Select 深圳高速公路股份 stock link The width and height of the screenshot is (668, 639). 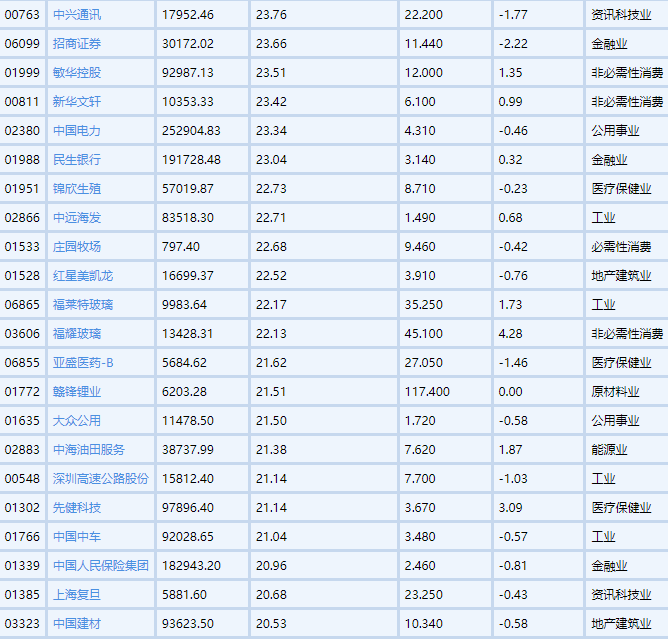click(x=101, y=478)
